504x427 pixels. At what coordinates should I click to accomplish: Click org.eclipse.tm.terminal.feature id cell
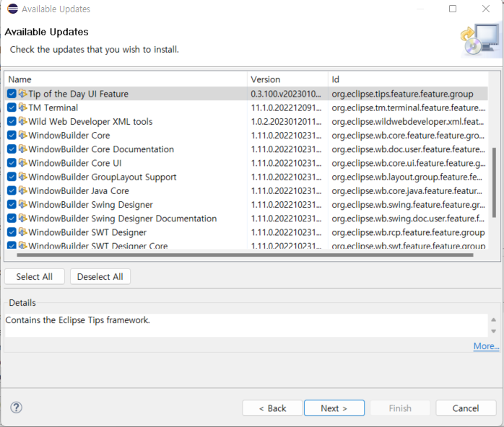[409, 107]
